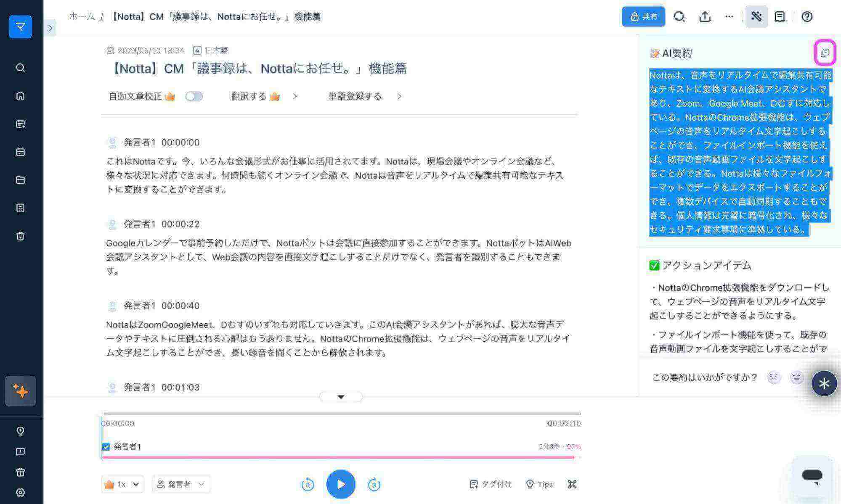Open the folder icon in the sidebar
The image size is (841, 504).
pos(20,180)
